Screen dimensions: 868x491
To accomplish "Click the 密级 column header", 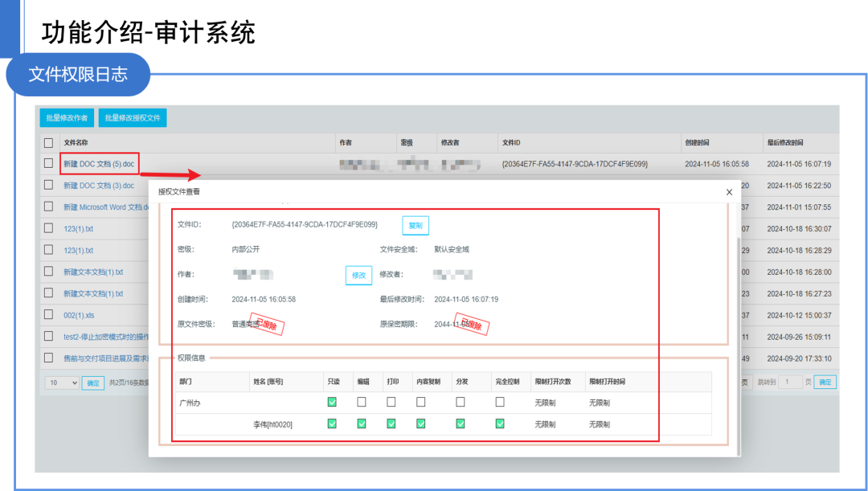I will 407,143.
